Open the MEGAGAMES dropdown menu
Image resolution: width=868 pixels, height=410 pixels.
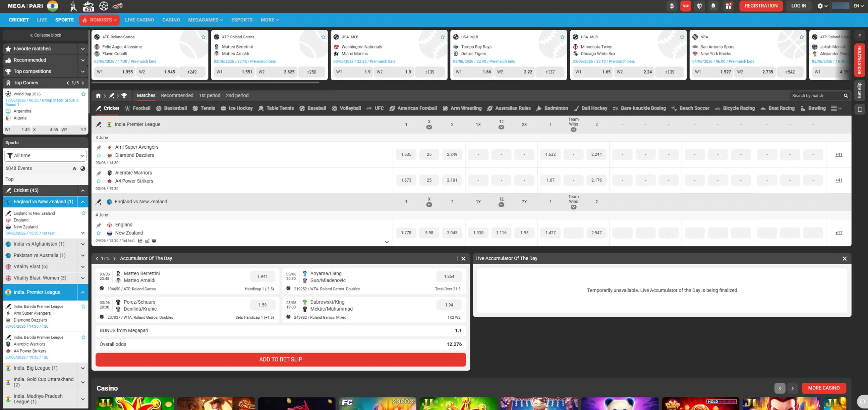coord(205,20)
